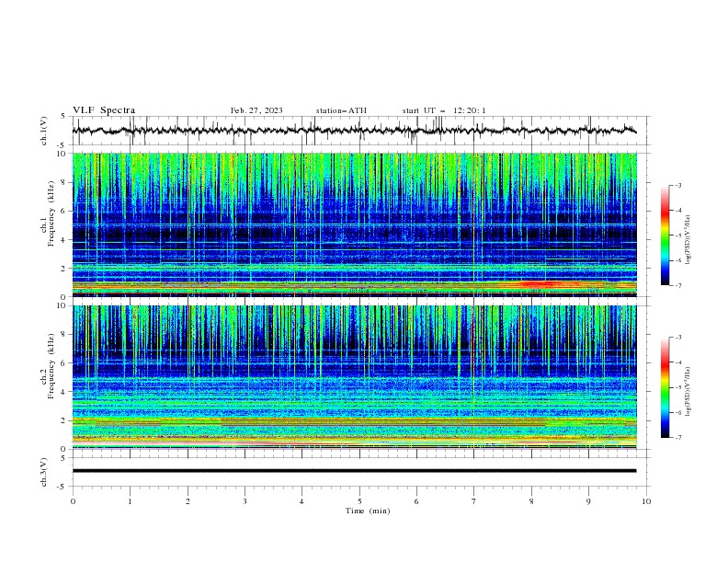Image resolution: width=728 pixels, height=563 pixels.
Task: Click time axis tick label "0"
Action: (73, 501)
